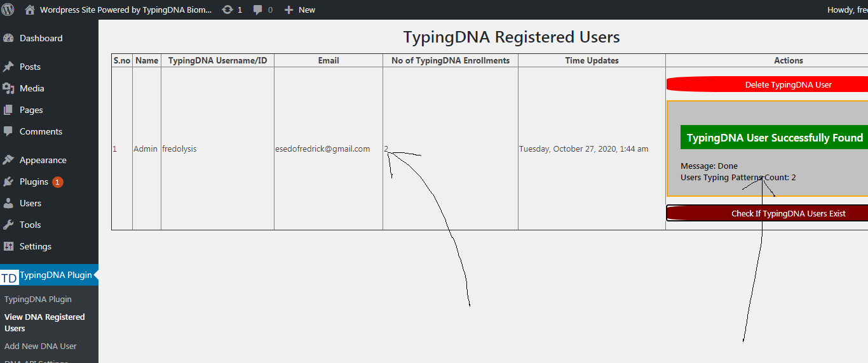The height and width of the screenshot is (363, 868).
Task: Click the Dashboard gauge icon
Action: coord(8,38)
